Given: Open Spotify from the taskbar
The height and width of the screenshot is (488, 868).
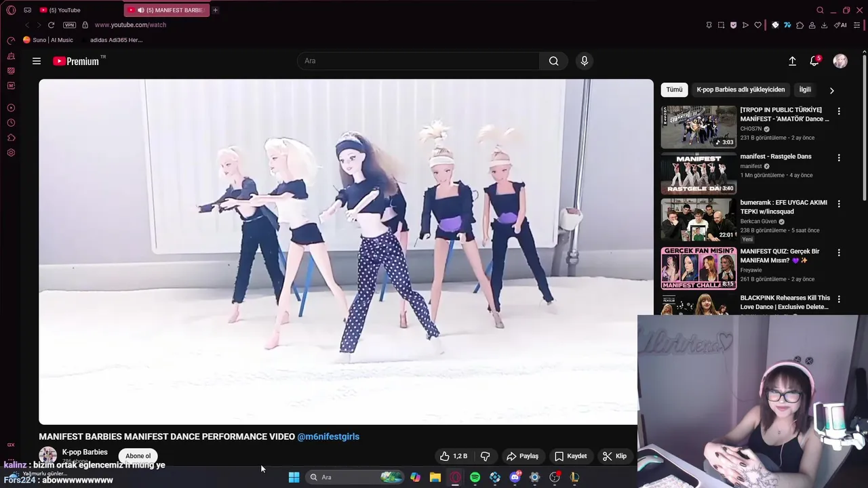Looking at the screenshot, I should tap(475, 477).
